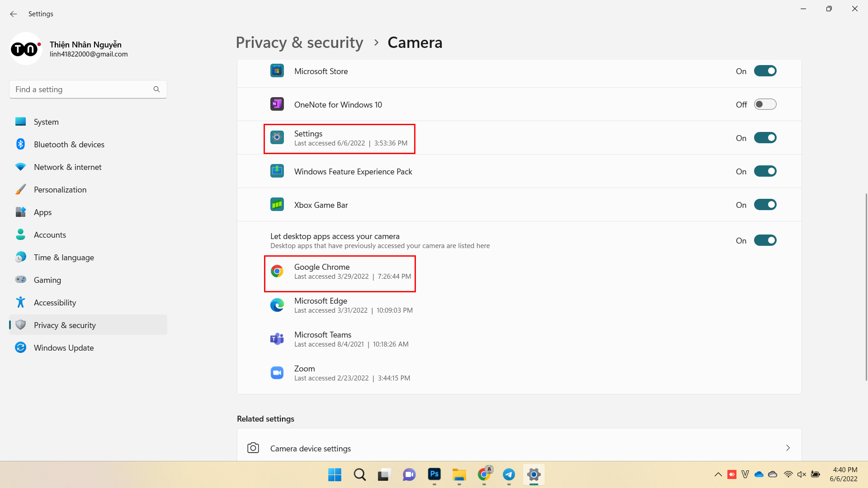Turn off desktop apps camera access
This screenshot has height=488, width=868.
(x=765, y=240)
